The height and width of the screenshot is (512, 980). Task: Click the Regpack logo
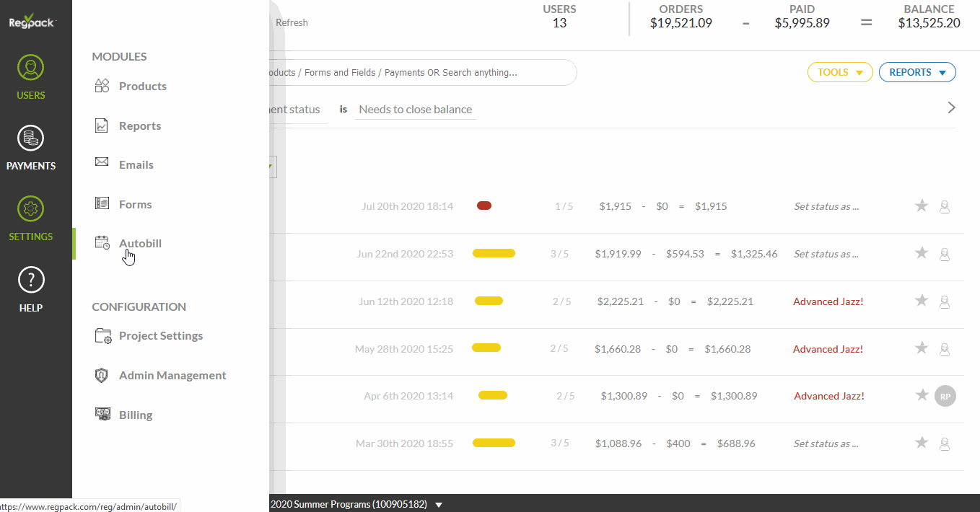31,22
